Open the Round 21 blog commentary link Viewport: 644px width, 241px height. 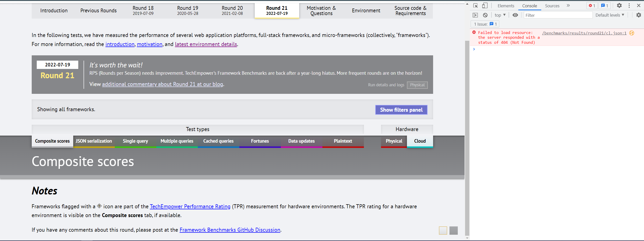[163, 84]
